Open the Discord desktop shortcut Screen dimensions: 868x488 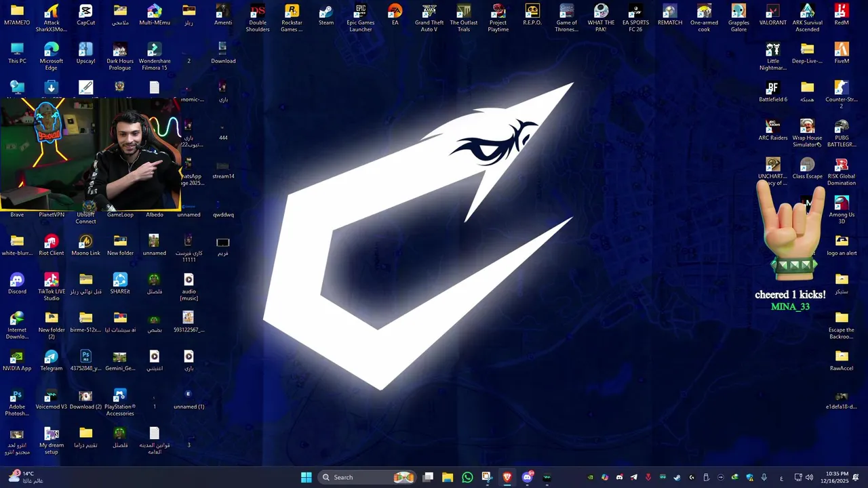coord(17,285)
